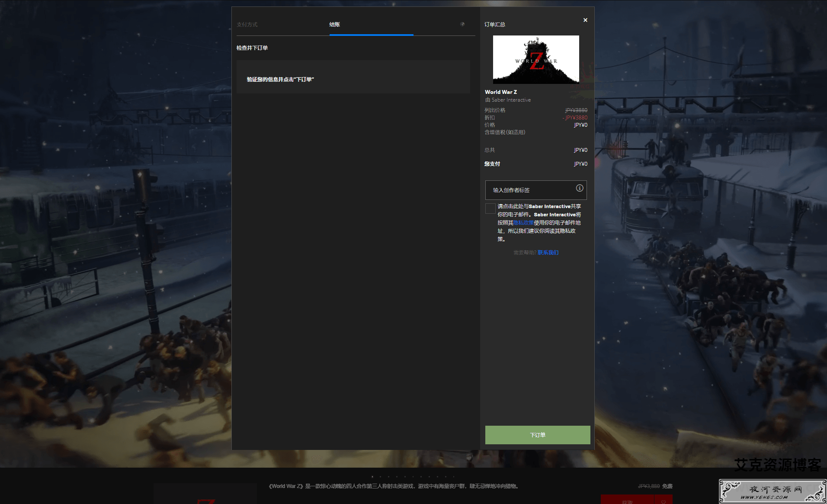This screenshot has width=827, height=504.
Task: Open the 隐私政策 privacy policy link
Action: 523,223
